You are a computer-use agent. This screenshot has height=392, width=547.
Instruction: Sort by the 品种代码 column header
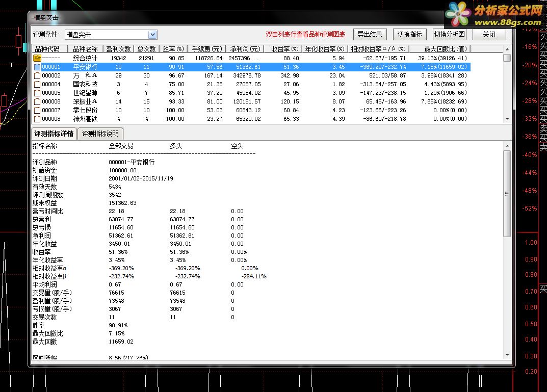(49, 49)
